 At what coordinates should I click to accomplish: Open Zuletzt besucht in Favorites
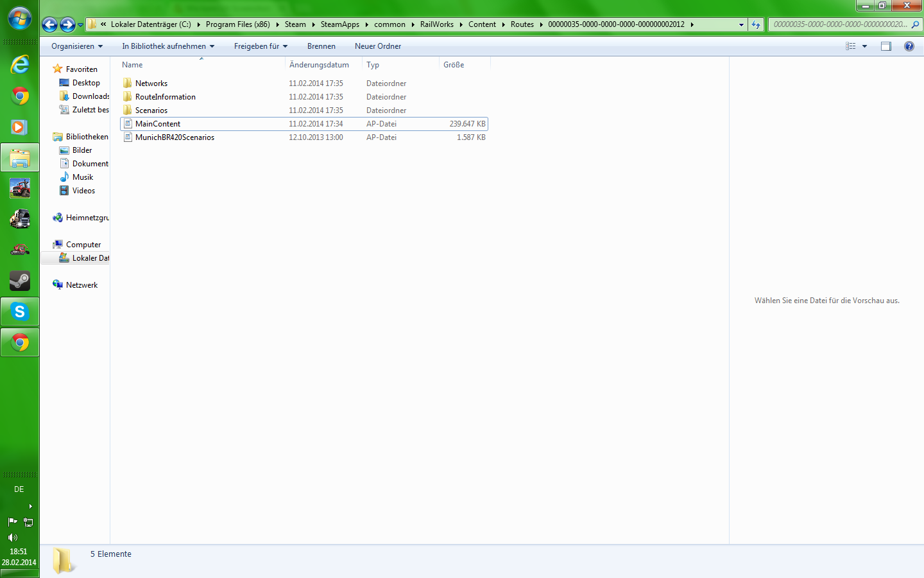tap(90, 110)
